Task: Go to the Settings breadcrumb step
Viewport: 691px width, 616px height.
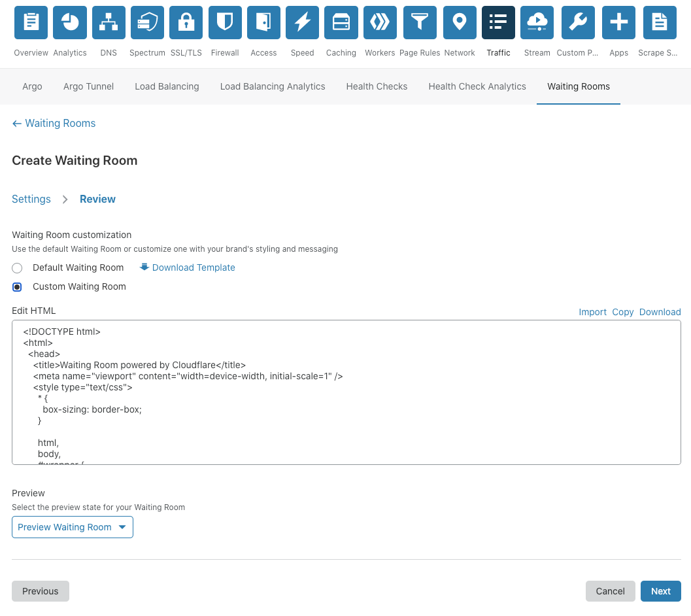Action: point(31,199)
